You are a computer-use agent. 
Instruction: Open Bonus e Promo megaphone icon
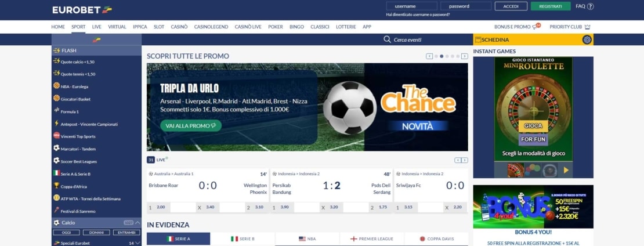tap(536, 27)
